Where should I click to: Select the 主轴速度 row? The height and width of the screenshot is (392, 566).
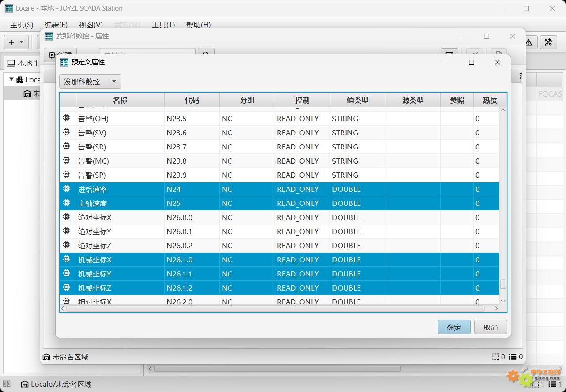coord(279,203)
